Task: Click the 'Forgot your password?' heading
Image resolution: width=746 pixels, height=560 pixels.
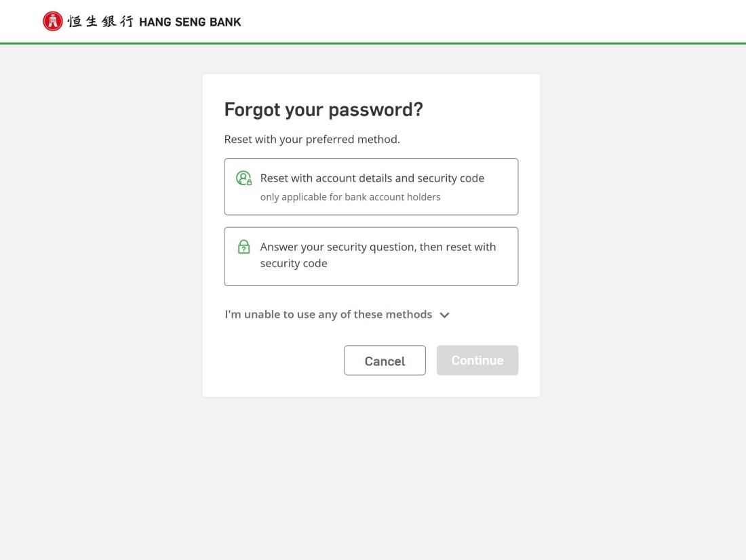Action: click(323, 109)
